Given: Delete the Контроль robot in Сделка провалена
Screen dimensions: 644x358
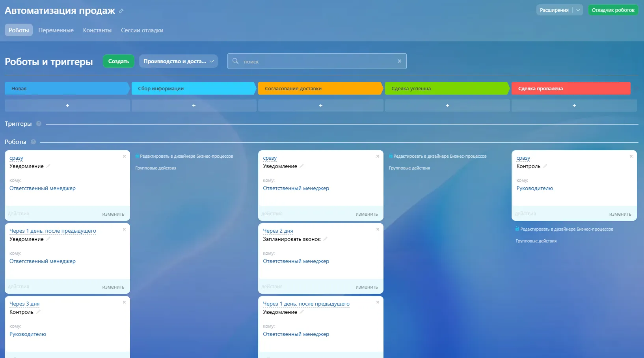Looking at the screenshot, I should [631, 157].
